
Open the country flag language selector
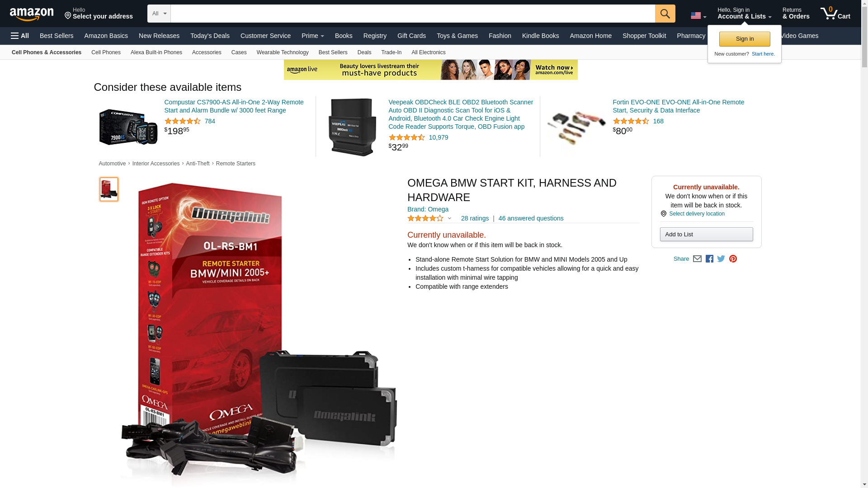click(698, 15)
